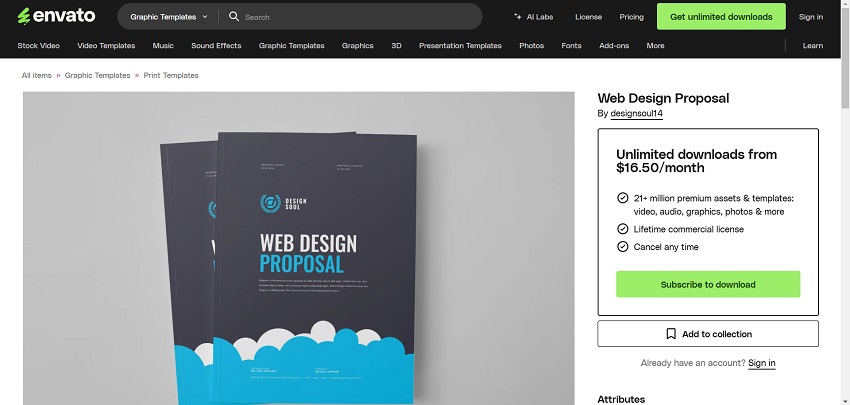Sign in from the top header
The image size is (850, 405).
pos(810,17)
